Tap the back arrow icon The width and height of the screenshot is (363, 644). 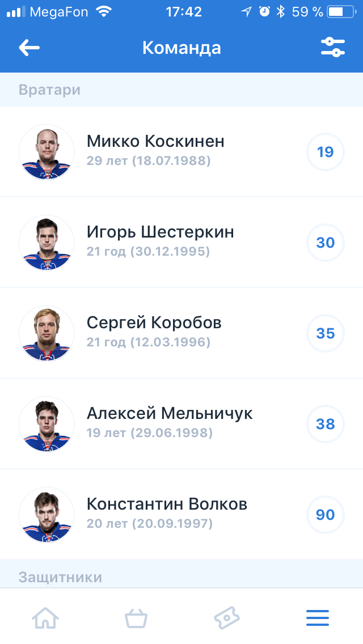[x=29, y=48]
